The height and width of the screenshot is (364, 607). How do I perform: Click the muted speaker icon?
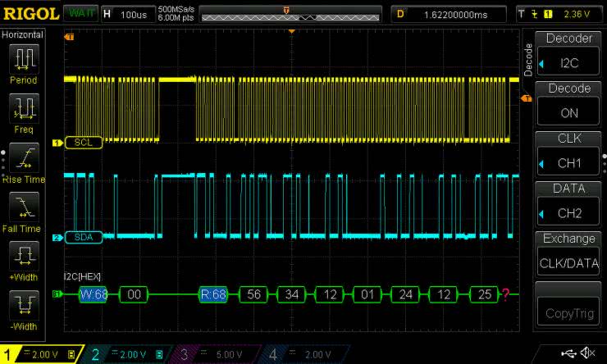click(x=587, y=353)
